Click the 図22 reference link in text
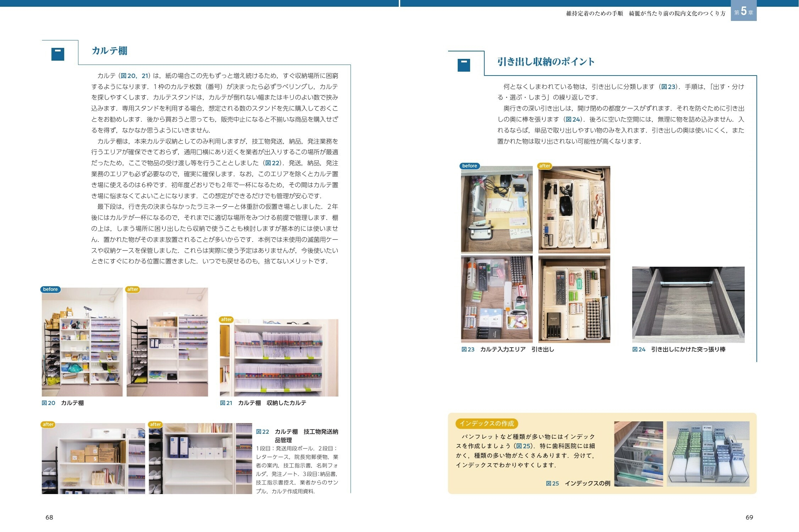This screenshot has width=799, height=532. (x=272, y=163)
